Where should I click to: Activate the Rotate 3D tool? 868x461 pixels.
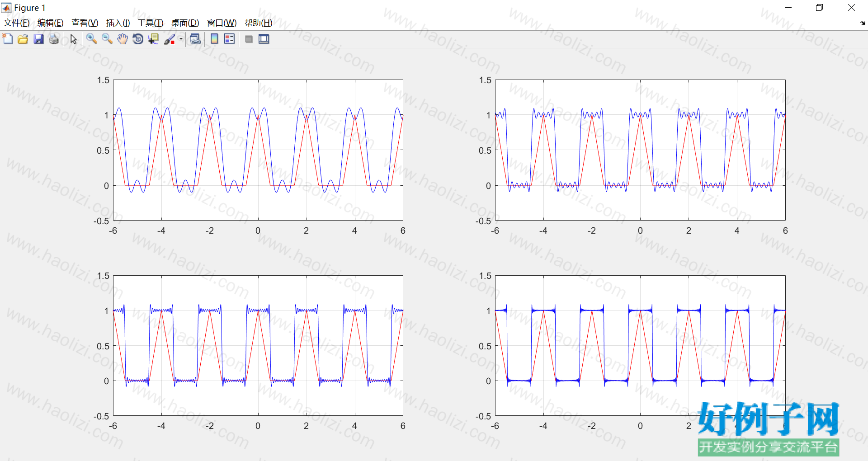(x=138, y=39)
